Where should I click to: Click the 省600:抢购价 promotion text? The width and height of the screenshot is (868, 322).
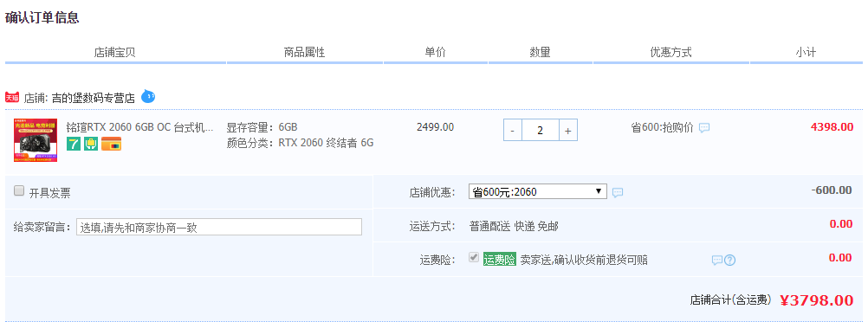point(662,127)
